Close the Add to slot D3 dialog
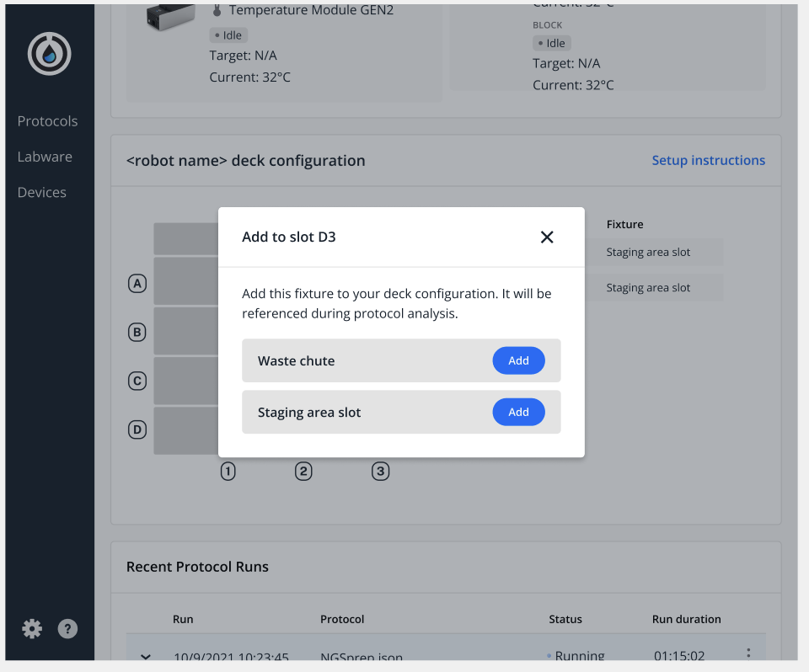809x672 pixels. click(x=547, y=237)
